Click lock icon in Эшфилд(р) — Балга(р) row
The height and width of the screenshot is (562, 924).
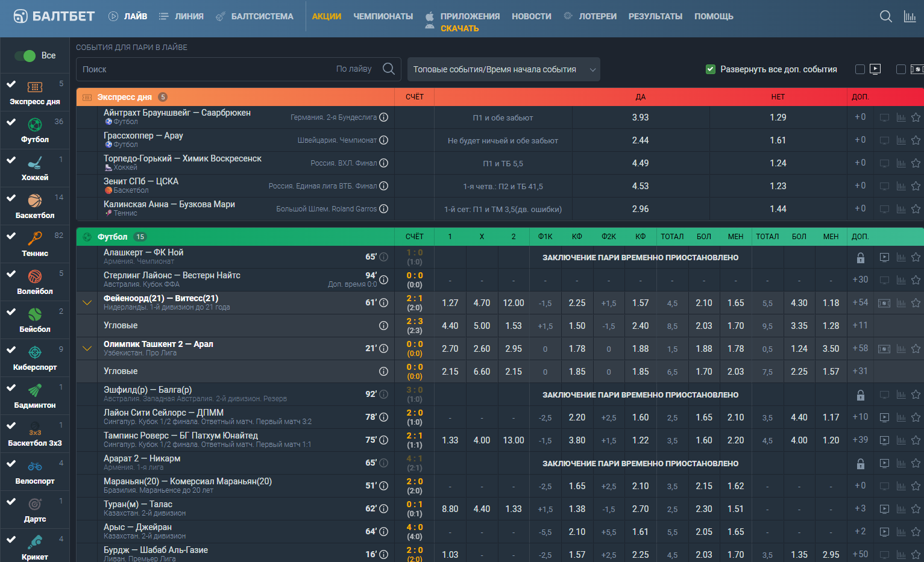coord(861,395)
